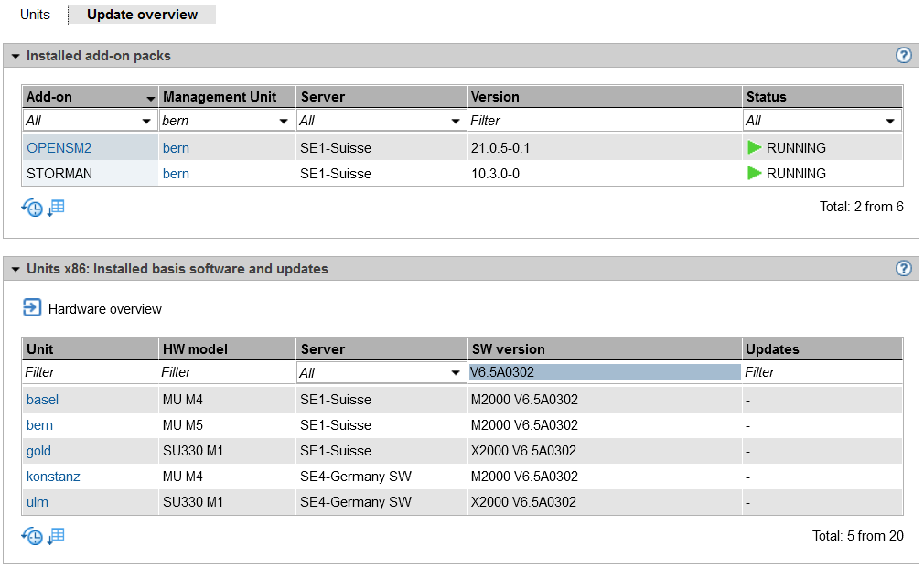This screenshot has height=568, width=924.
Task: Switch to the Units tab
Action: pyautogui.click(x=35, y=15)
